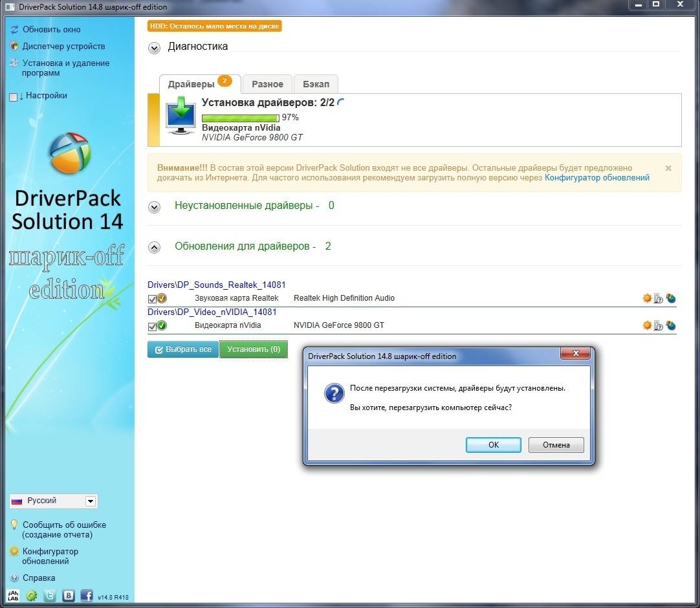Click the HDD low disk space warning label

[x=215, y=26]
